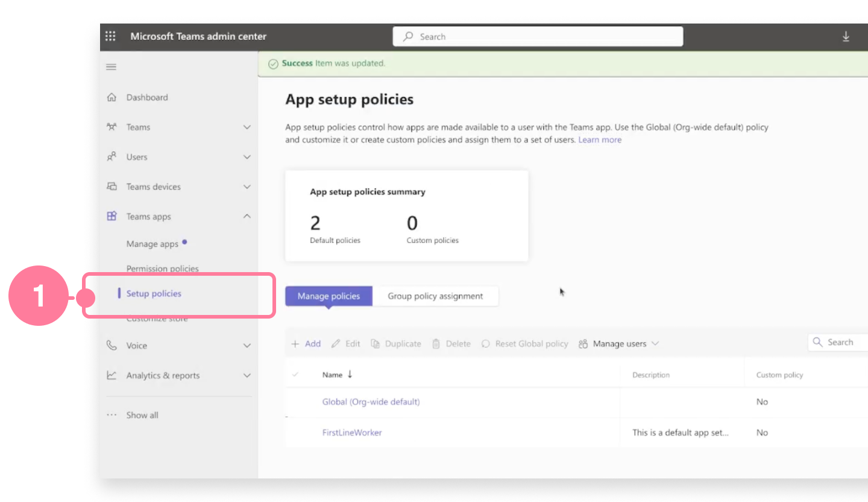Screen dimensions: 868x502
Task: Click the pencil icon beside Edit
Action: [336, 344]
